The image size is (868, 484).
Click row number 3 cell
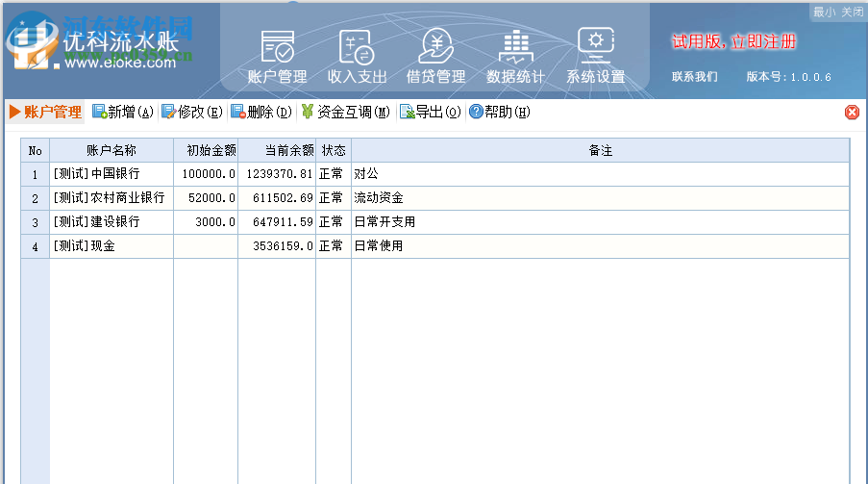pyautogui.click(x=36, y=221)
